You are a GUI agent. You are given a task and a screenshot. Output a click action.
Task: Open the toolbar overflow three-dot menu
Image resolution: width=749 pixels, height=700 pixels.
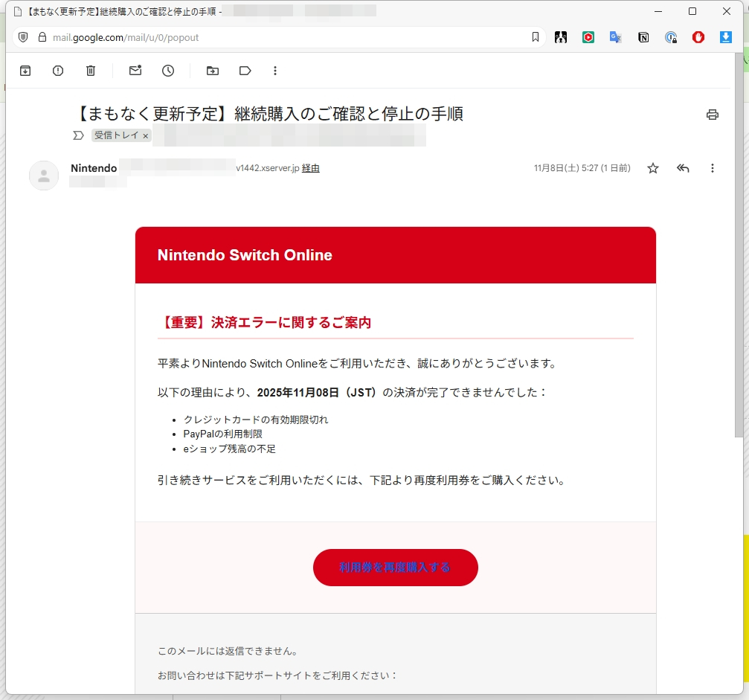coord(275,70)
